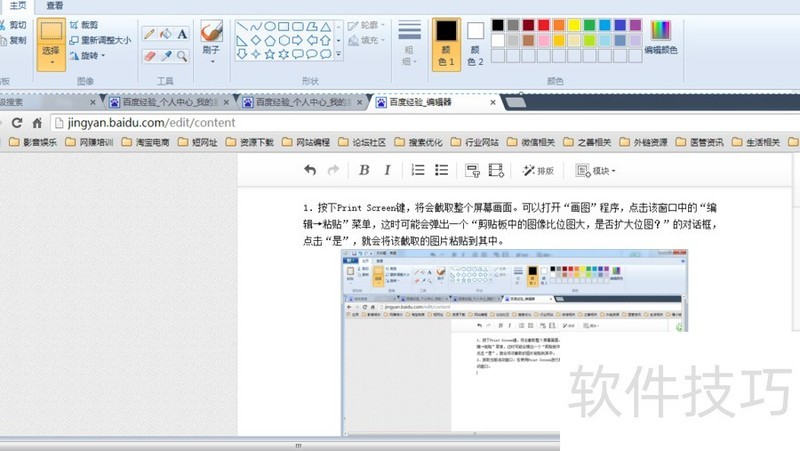
Task: Toggle bold formatting in the editor
Action: [364, 170]
